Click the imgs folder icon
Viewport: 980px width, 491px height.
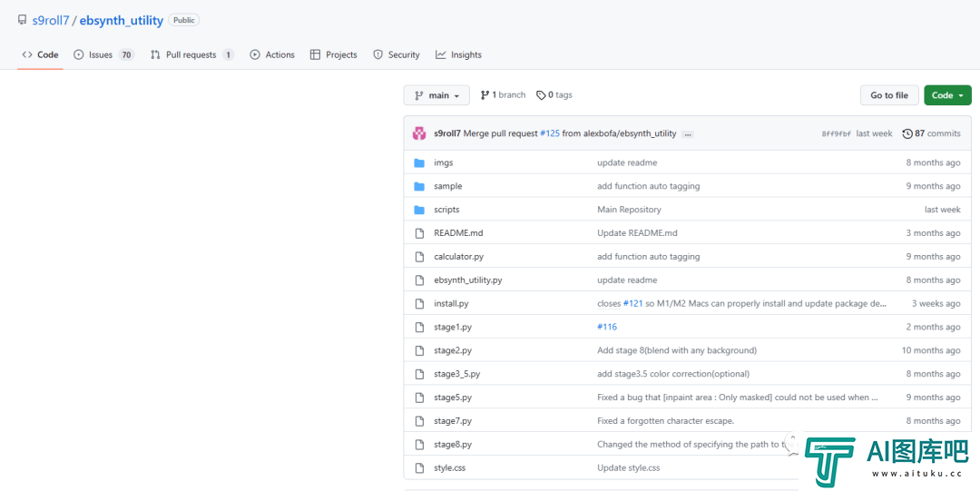(419, 162)
